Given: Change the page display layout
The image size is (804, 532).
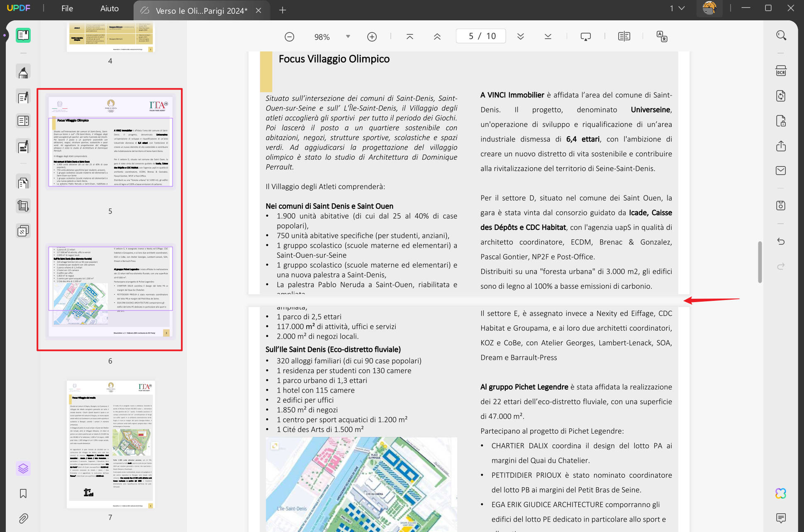Looking at the screenshot, I should point(624,37).
